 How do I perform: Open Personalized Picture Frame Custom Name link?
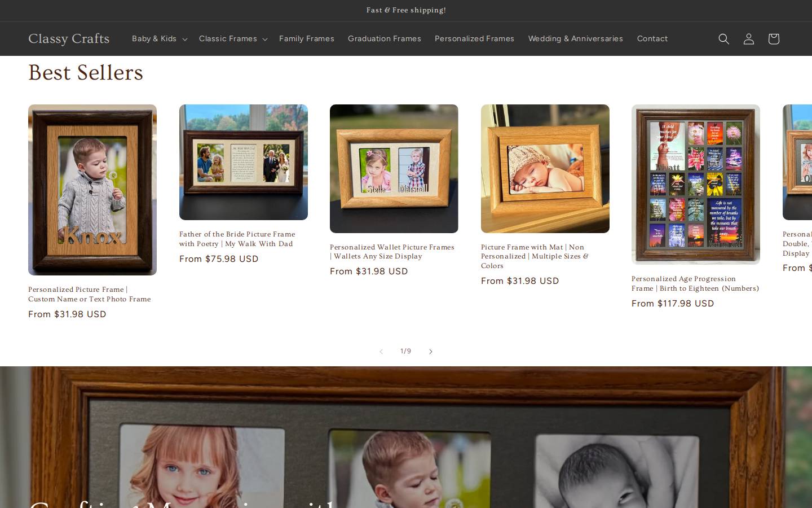click(x=90, y=294)
